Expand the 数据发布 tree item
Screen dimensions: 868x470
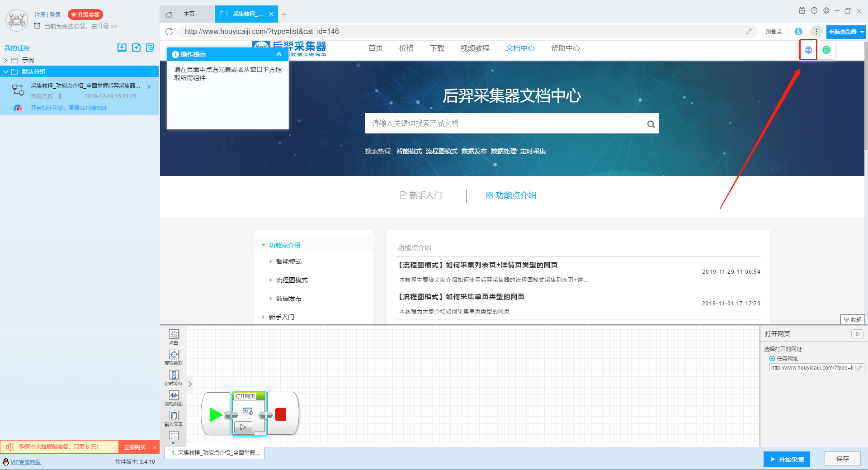[x=270, y=299]
